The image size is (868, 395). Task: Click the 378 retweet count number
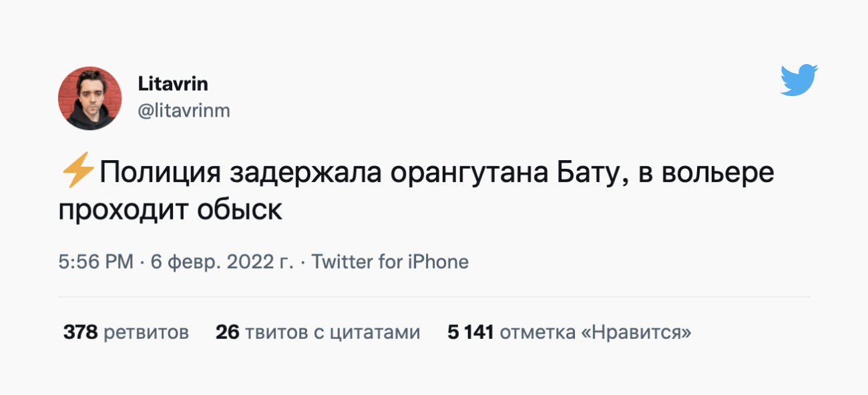pos(80,332)
